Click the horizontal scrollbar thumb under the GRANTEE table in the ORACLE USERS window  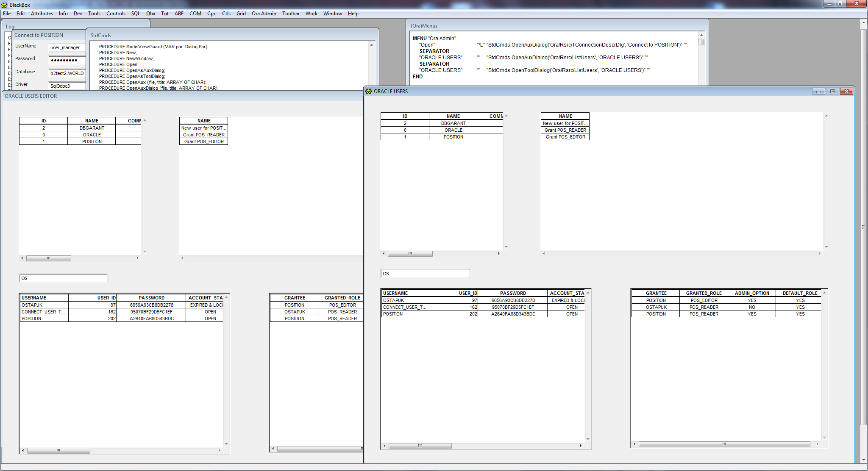click(x=724, y=444)
